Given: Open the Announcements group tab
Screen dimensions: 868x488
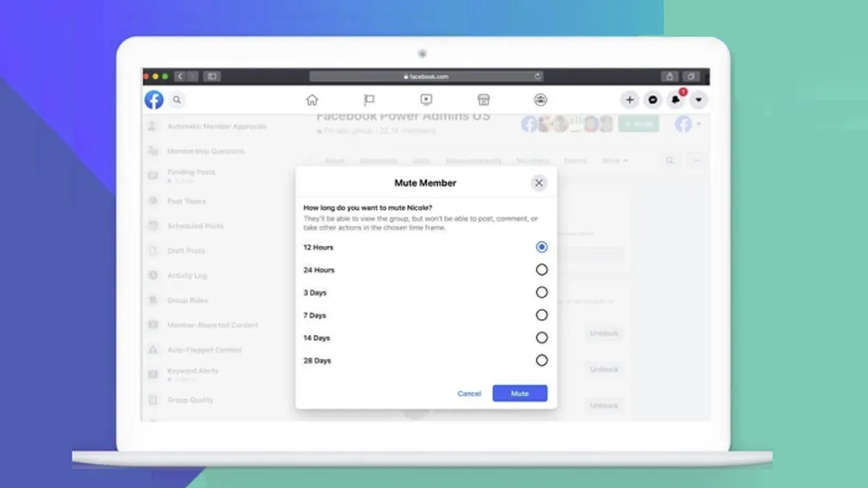Looking at the screenshot, I should pyautogui.click(x=473, y=160).
